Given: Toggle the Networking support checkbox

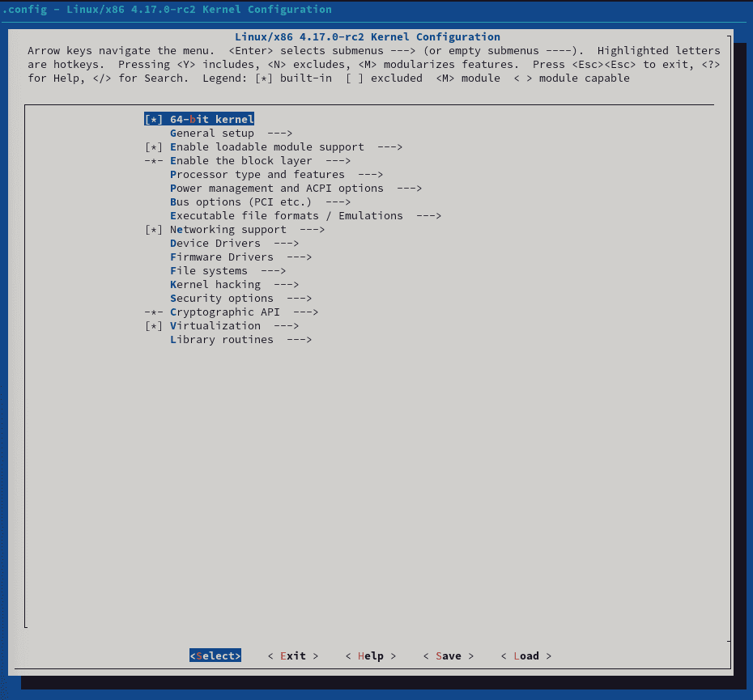Looking at the screenshot, I should click(154, 230).
